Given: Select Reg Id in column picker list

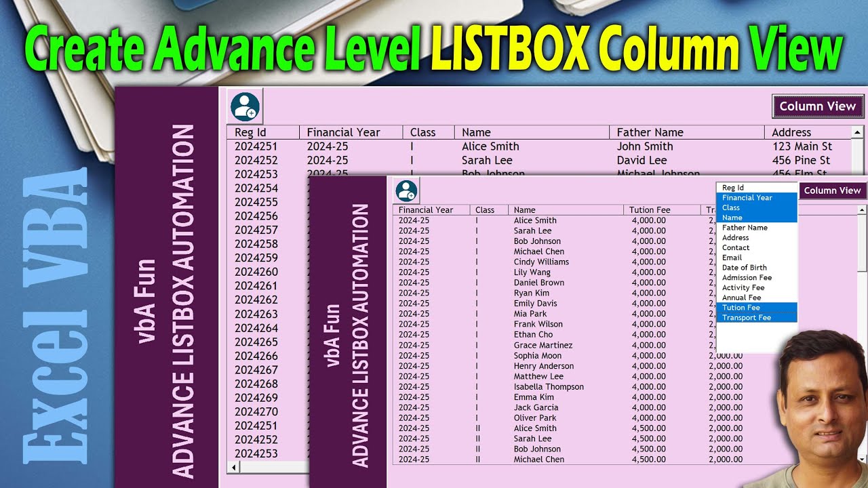Looking at the screenshot, I should 757,188.
